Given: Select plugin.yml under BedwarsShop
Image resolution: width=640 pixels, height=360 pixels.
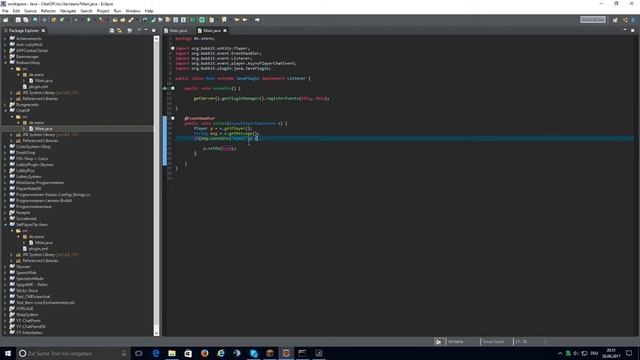Looking at the screenshot, I should pyautogui.click(x=38, y=87).
